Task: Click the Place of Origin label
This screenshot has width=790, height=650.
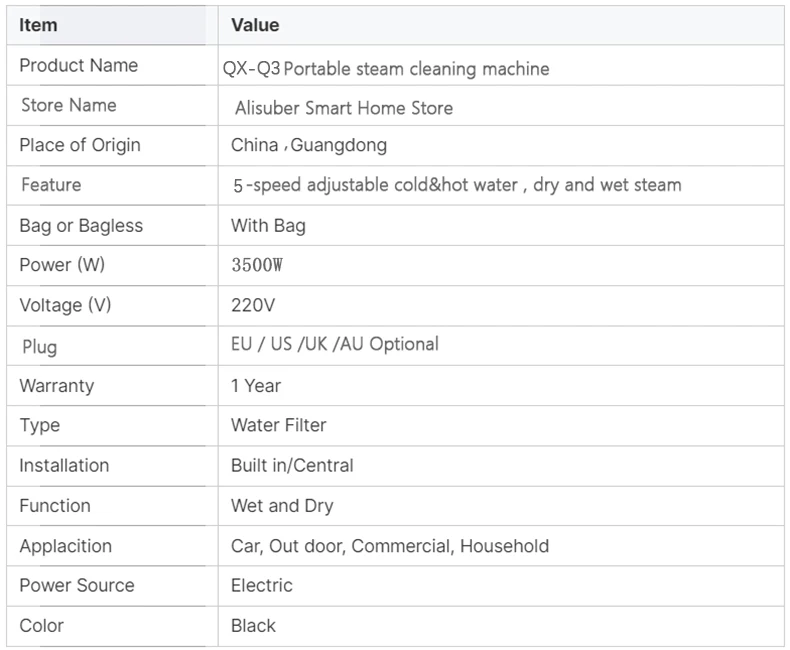Action: pyautogui.click(x=80, y=145)
